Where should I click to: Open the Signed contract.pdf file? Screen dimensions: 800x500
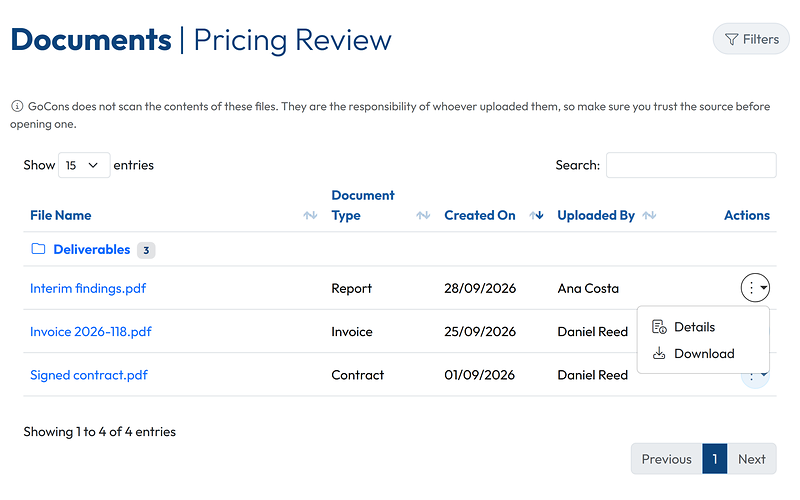[89, 375]
